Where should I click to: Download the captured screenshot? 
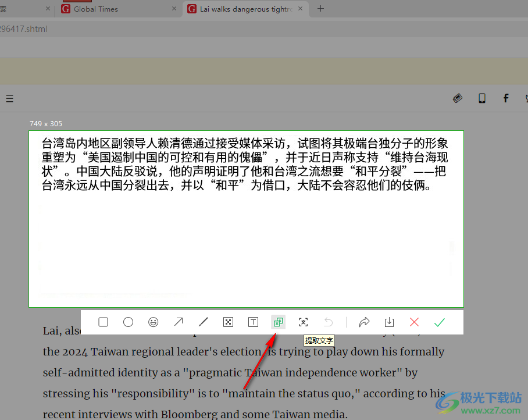click(x=389, y=322)
